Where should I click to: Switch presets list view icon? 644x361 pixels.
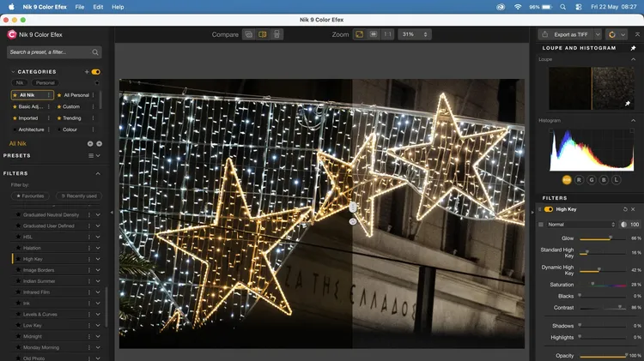91,156
